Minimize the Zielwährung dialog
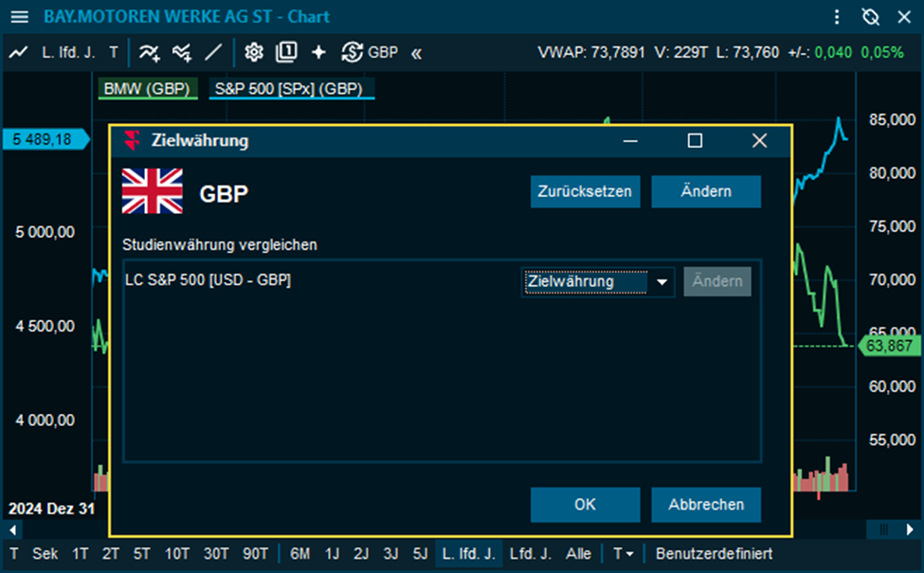 tap(630, 141)
